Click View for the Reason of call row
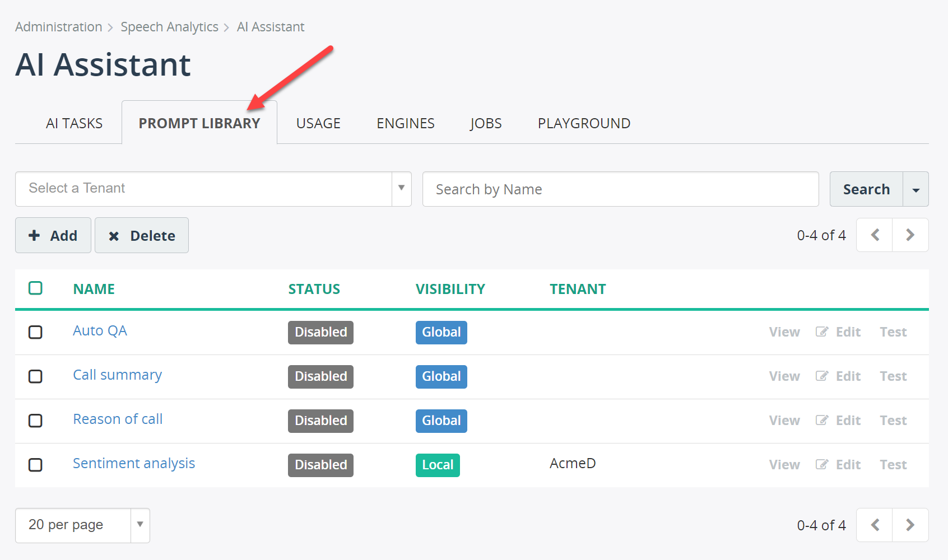The height and width of the screenshot is (560, 948). pyautogui.click(x=784, y=421)
